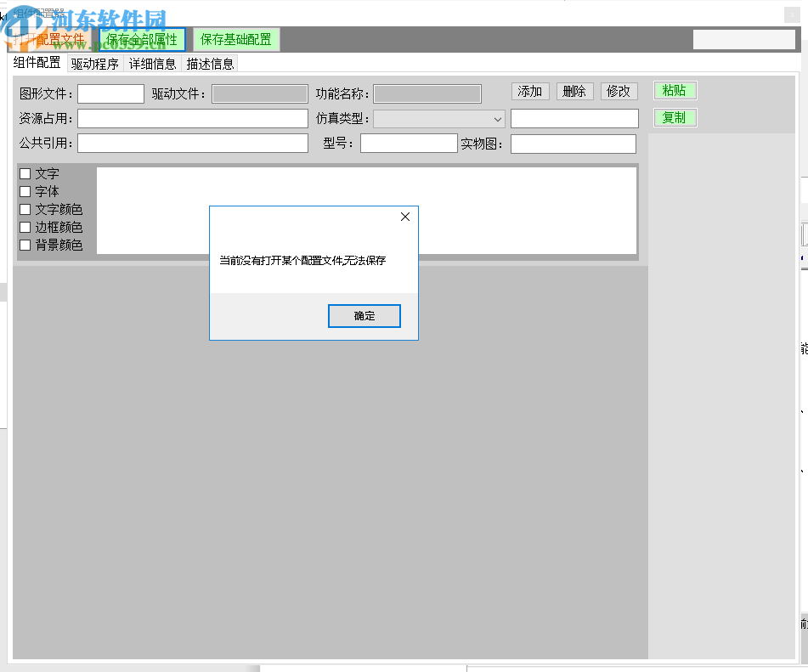Toggle the 边框颜色 checkbox
Image resolution: width=808 pixels, height=672 pixels.
pos(25,228)
